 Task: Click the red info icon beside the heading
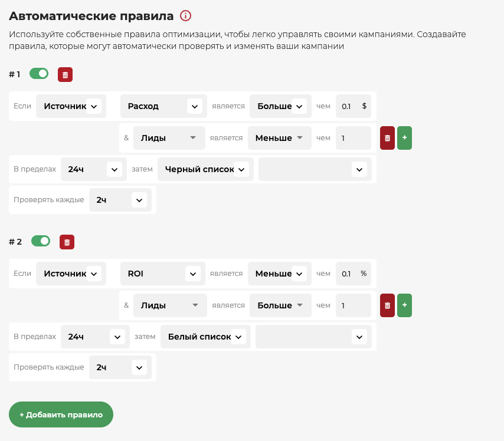(x=185, y=15)
